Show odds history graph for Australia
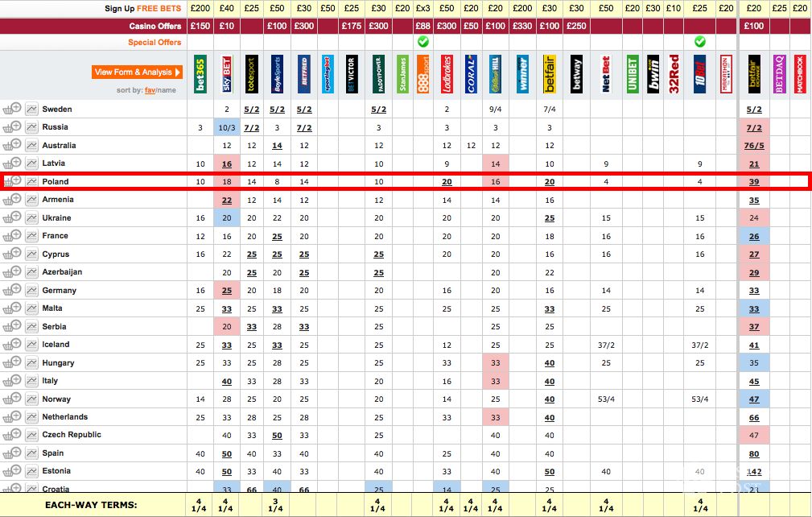Screen dimensions: 812x517 [31, 146]
